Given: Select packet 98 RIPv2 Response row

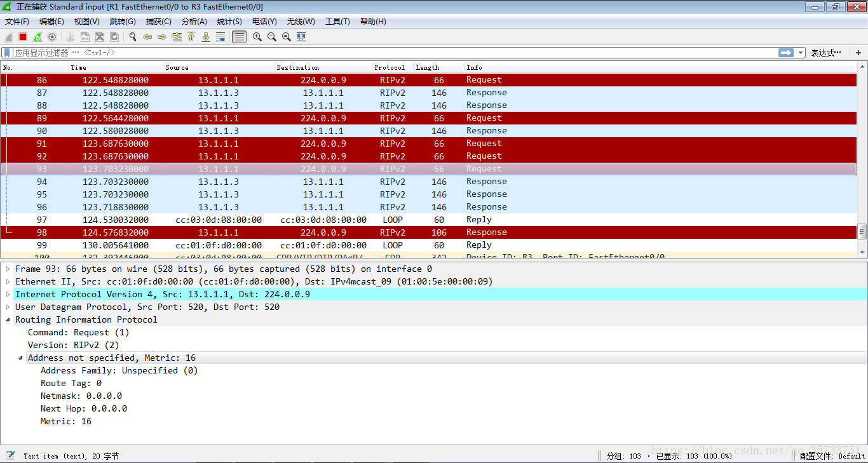Looking at the screenshot, I should coord(428,232).
